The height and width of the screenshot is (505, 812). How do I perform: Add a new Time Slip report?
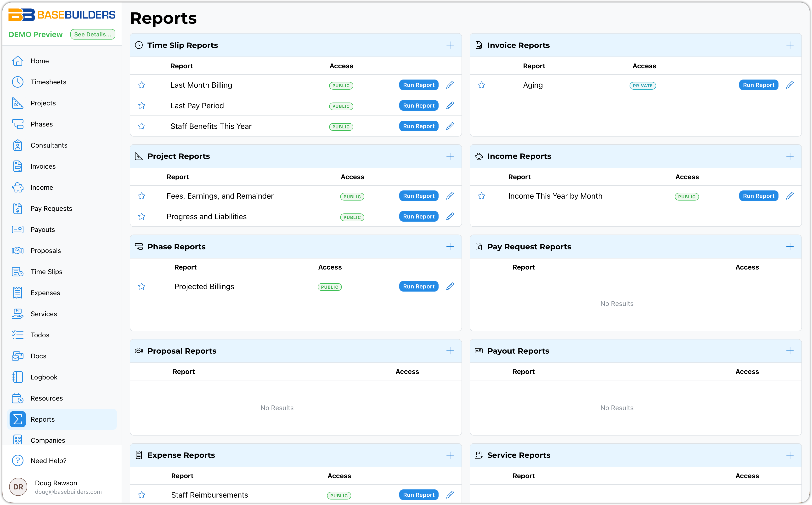(450, 45)
